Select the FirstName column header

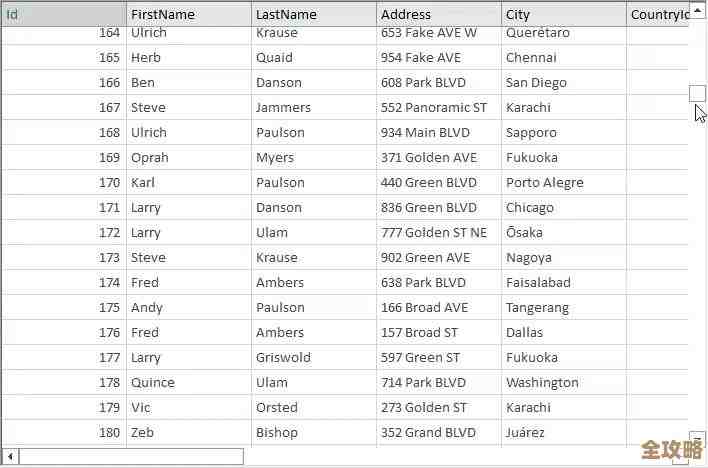188,14
